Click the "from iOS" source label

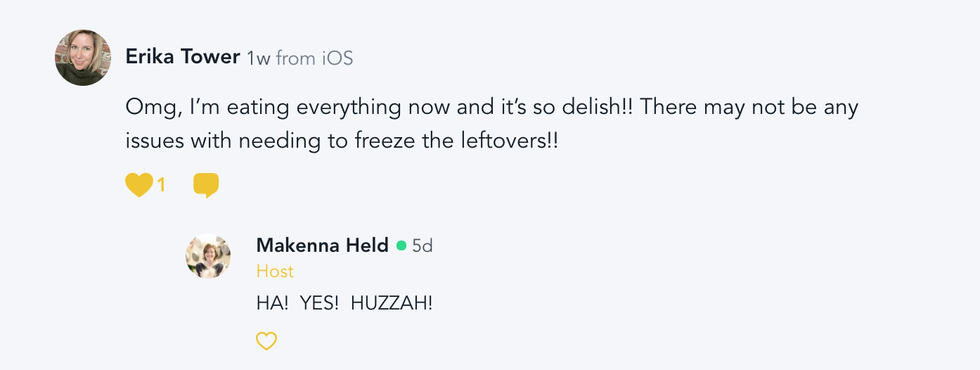pyautogui.click(x=314, y=58)
